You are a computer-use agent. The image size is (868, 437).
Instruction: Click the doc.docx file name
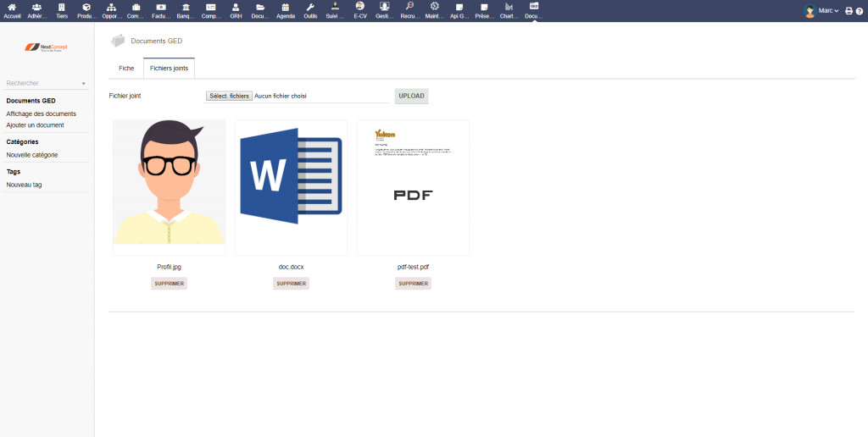pos(292,267)
